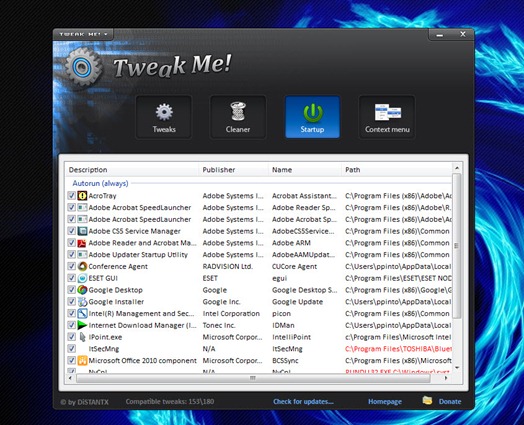
Task: Collapse the Autorun (always) group
Action: coord(100,183)
